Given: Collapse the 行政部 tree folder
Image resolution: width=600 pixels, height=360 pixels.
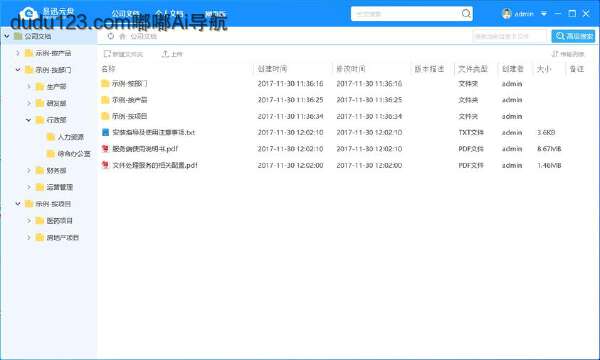Looking at the screenshot, I should [29, 120].
